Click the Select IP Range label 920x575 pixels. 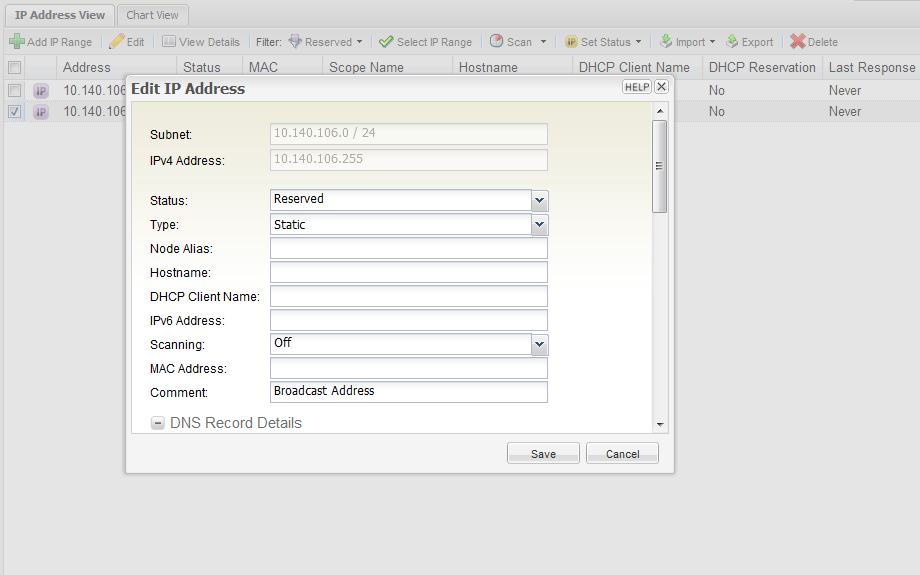coord(434,42)
